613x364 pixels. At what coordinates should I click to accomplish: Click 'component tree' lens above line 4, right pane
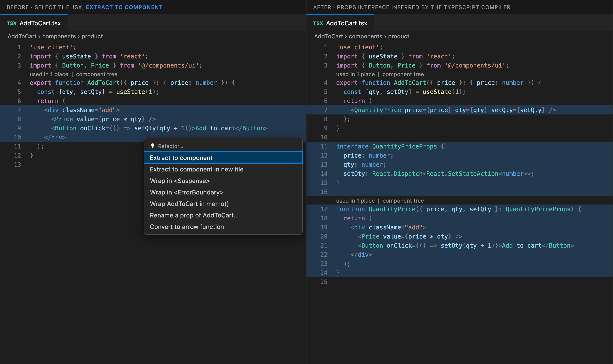point(403,74)
